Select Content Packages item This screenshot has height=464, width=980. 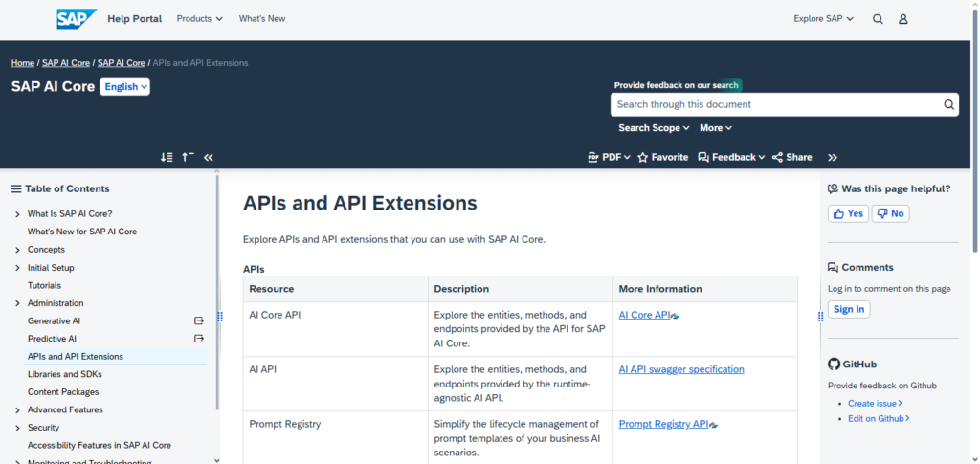(x=63, y=392)
